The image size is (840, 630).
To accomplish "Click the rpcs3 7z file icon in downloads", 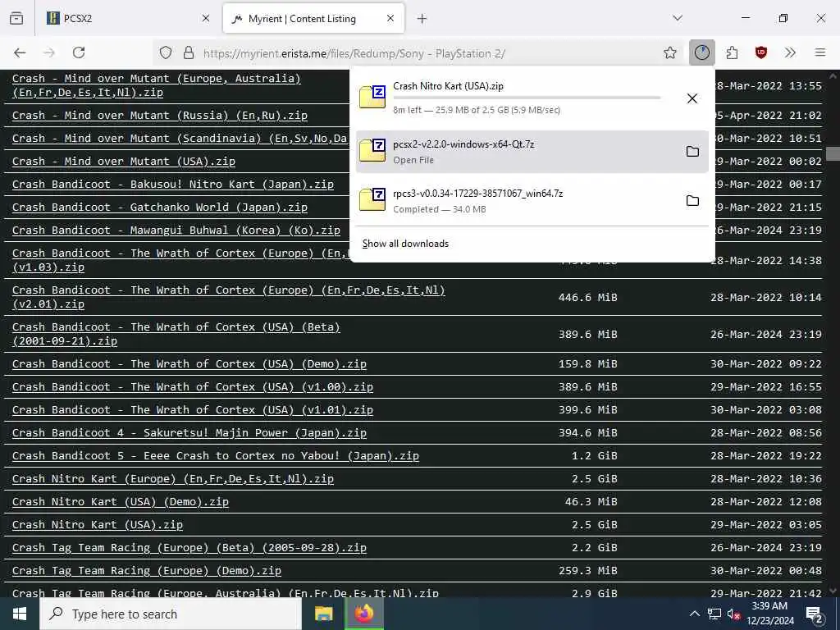I will click(x=372, y=199).
